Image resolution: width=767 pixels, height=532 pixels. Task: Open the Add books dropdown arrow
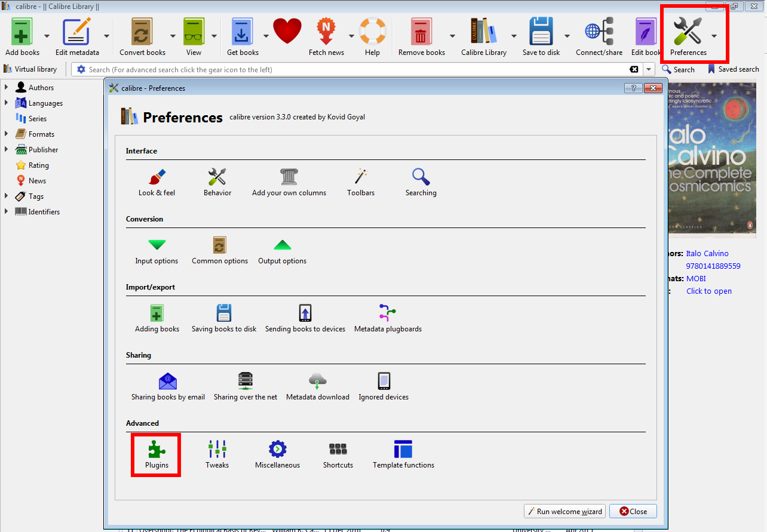click(47, 36)
